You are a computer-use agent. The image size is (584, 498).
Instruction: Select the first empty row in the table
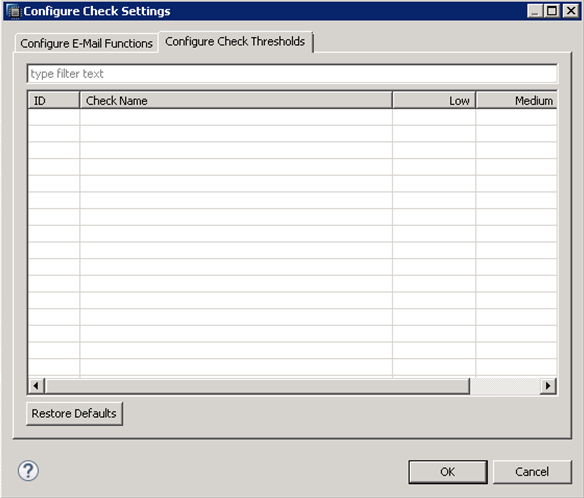coord(292,117)
